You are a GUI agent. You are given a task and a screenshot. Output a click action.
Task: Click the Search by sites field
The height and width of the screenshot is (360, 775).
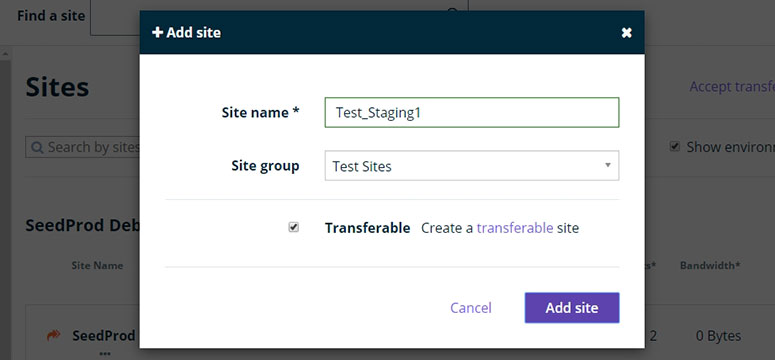coord(83,147)
